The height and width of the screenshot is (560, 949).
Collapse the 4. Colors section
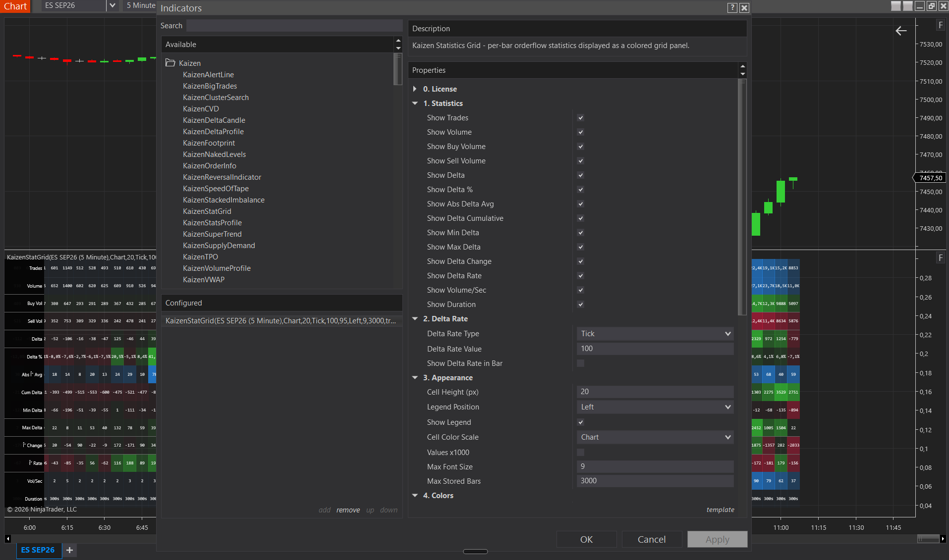coord(415,496)
